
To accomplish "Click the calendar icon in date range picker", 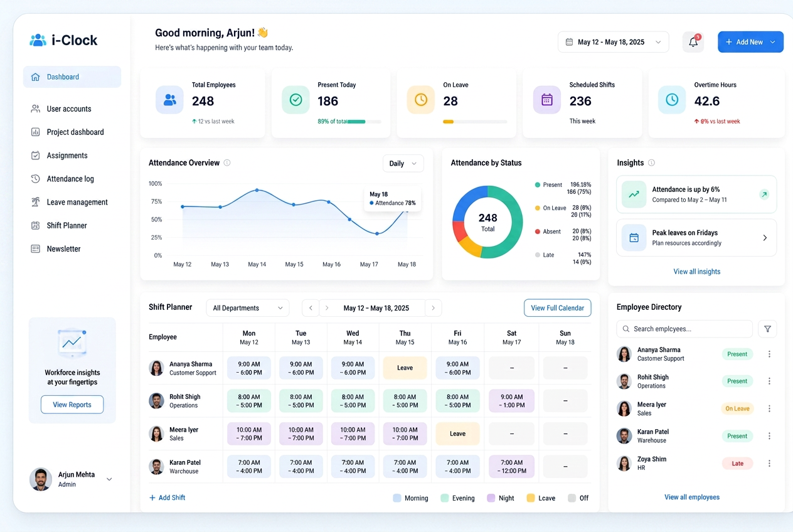I will pos(569,42).
